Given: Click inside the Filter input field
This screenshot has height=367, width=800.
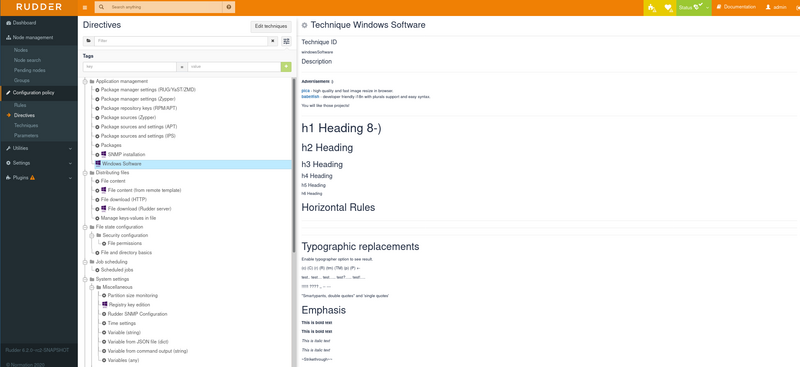Looking at the screenshot, I should click(x=181, y=41).
